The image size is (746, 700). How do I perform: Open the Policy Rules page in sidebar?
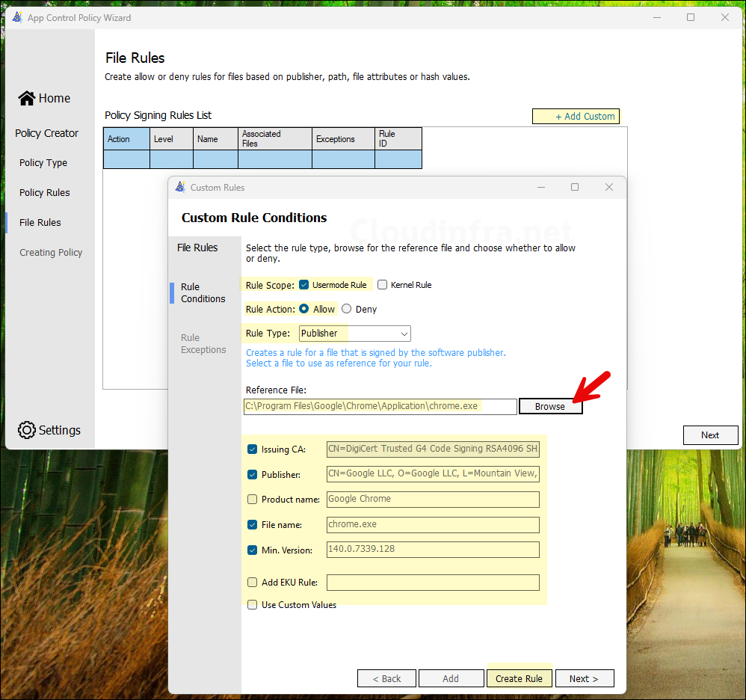point(45,192)
